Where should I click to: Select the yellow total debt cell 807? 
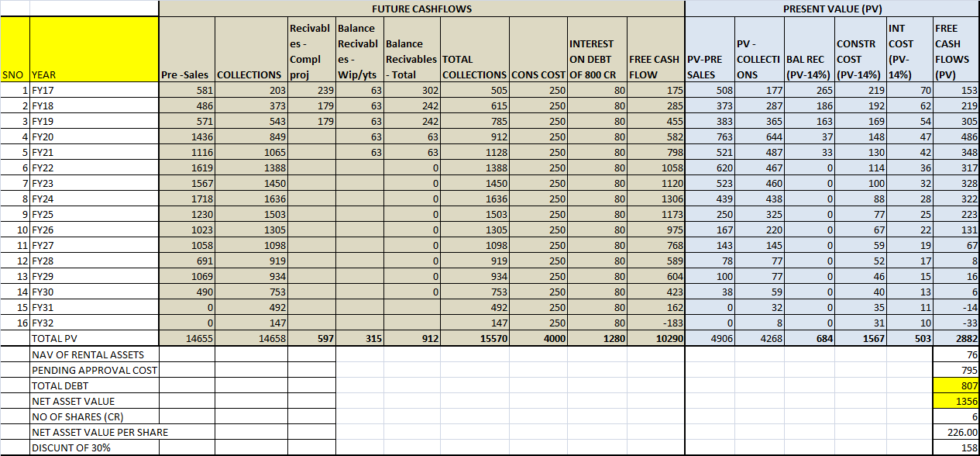(x=956, y=385)
